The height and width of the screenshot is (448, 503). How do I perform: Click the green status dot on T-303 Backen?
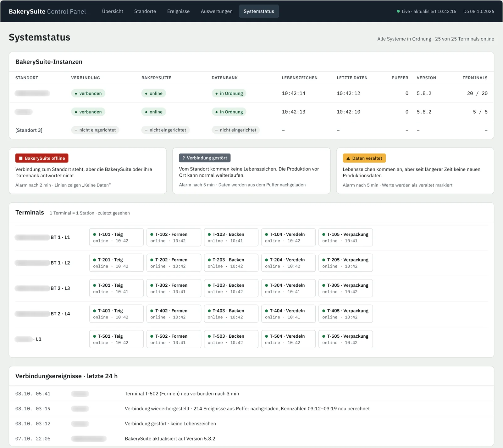click(209, 285)
